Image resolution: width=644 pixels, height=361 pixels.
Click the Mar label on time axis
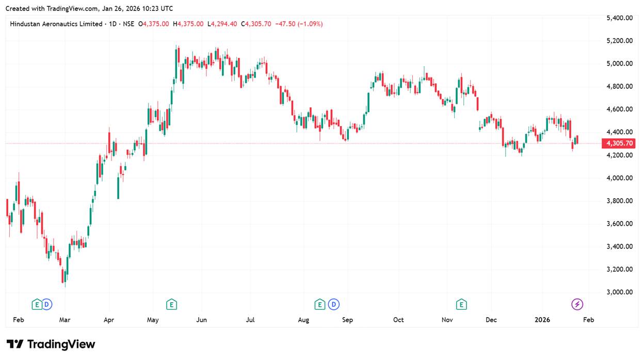[x=65, y=320]
